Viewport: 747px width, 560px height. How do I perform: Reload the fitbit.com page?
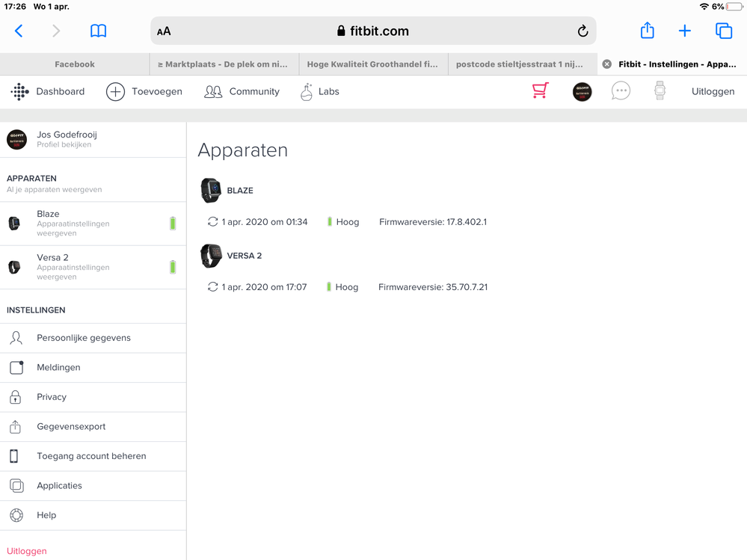pyautogui.click(x=582, y=31)
